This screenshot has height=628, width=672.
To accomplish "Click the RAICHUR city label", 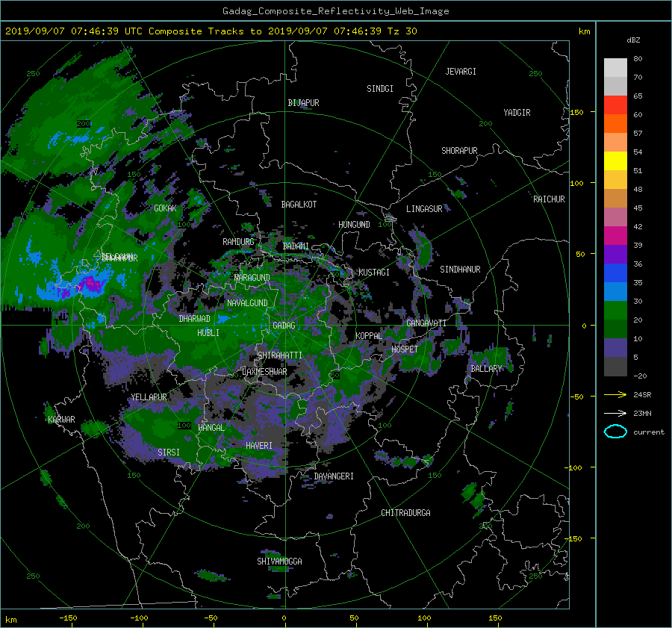I will click(549, 199).
